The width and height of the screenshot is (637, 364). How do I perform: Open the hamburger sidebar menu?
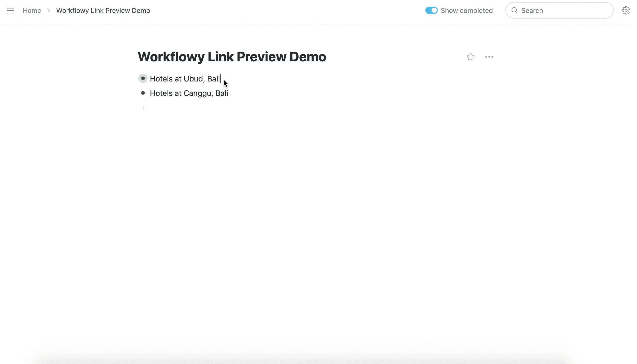(x=10, y=11)
